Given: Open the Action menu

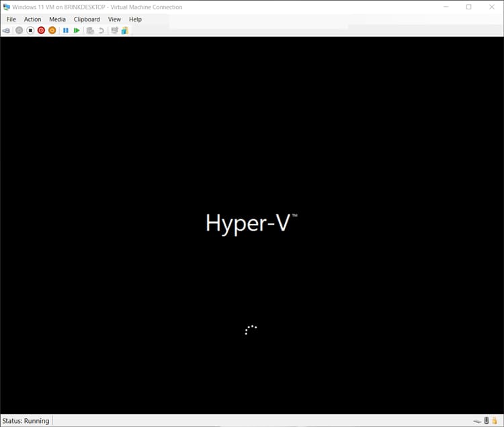Looking at the screenshot, I should click(32, 20).
